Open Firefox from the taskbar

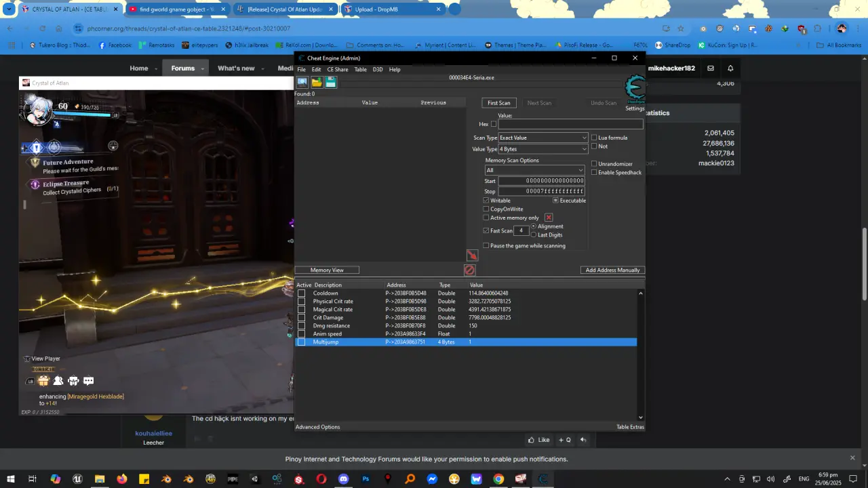tap(121, 479)
